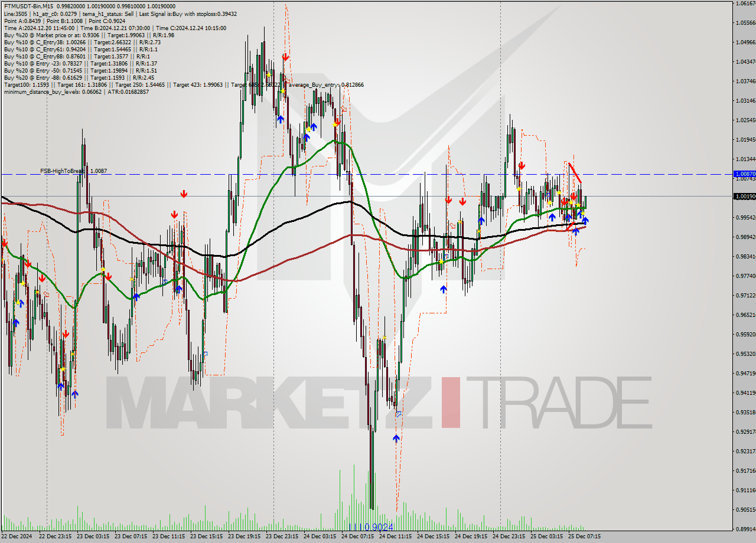Viewport: 756px width, 543px height.
Task: Click the 1.03146 price axis label
Action: tap(745, 100)
